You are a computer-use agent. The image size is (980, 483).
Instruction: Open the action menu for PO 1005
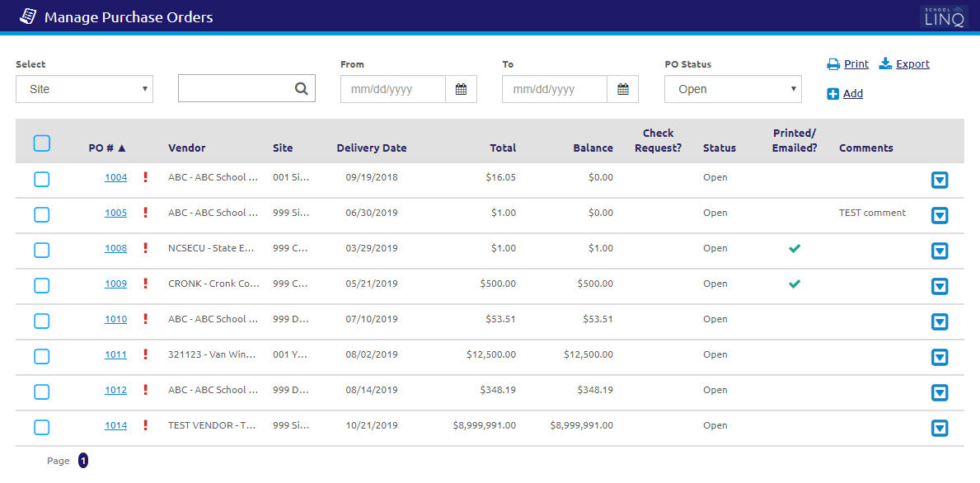(939, 215)
